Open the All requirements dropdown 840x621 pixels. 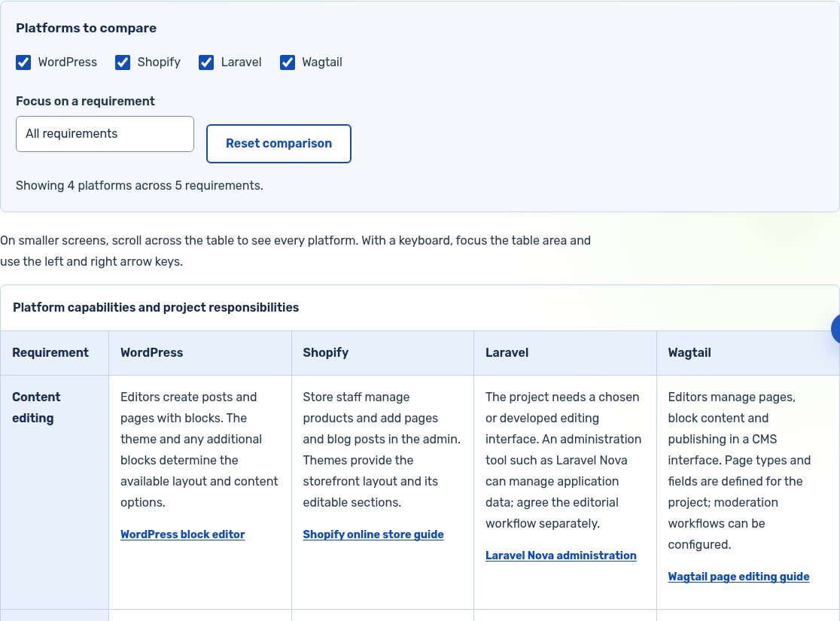click(x=105, y=134)
